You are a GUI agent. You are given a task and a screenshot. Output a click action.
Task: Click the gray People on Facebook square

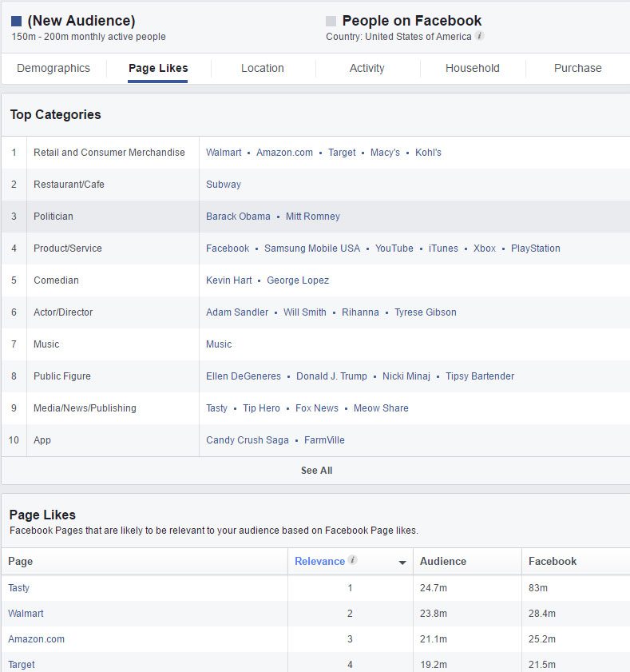tap(331, 21)
